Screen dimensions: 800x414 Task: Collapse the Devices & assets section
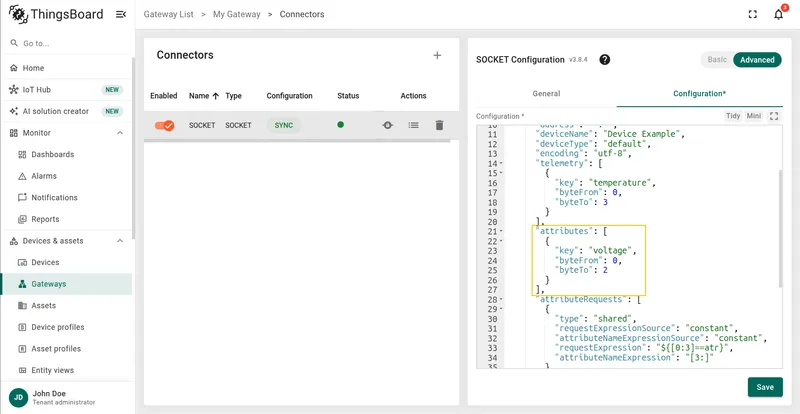[x=120, y=241]
